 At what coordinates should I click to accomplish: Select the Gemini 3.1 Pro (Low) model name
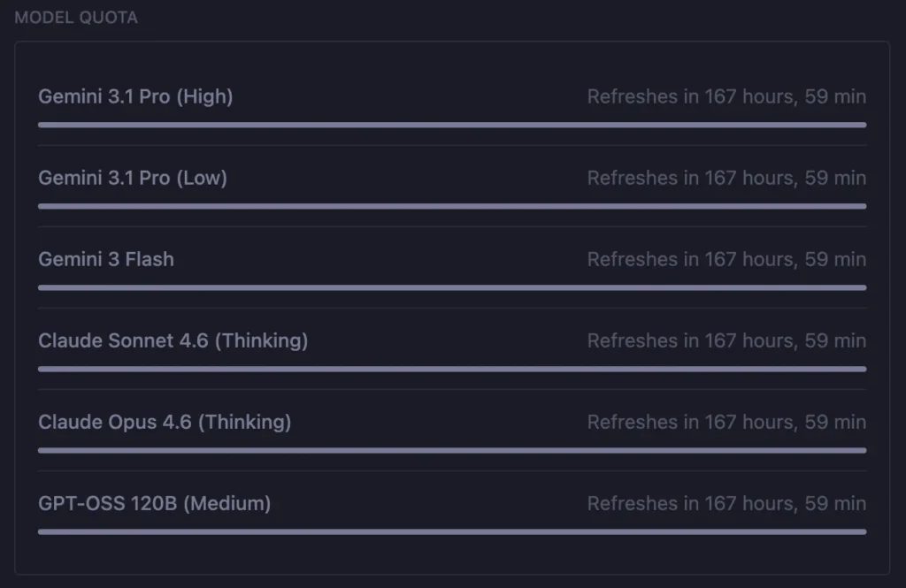point(133,178)
